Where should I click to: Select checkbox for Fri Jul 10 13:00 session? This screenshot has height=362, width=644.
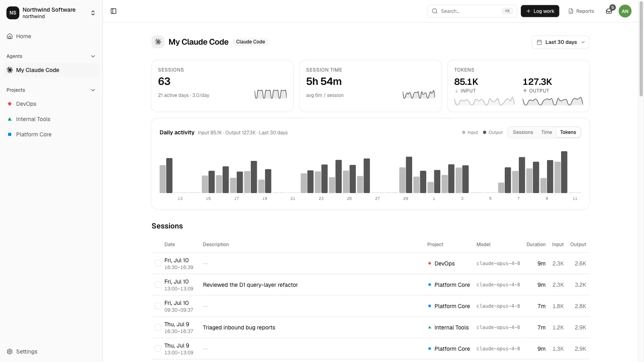point(158,285)
